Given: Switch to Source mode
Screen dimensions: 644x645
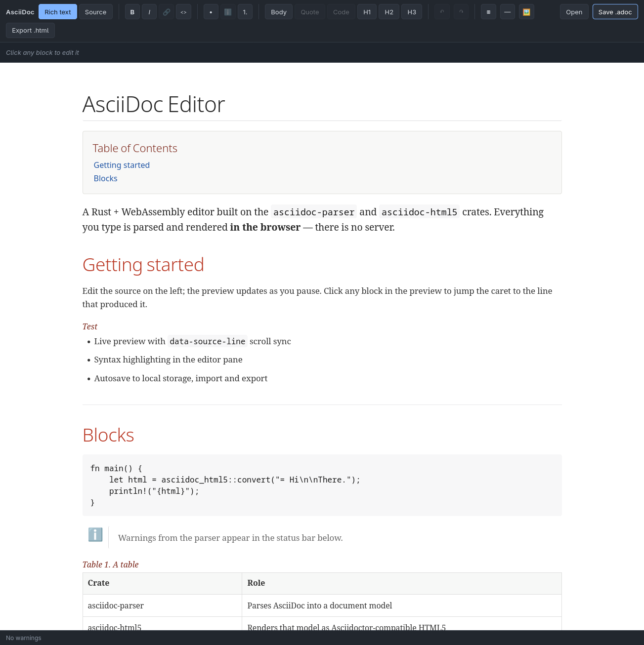Looking at the screenshot, I should (x=96, y=12).
